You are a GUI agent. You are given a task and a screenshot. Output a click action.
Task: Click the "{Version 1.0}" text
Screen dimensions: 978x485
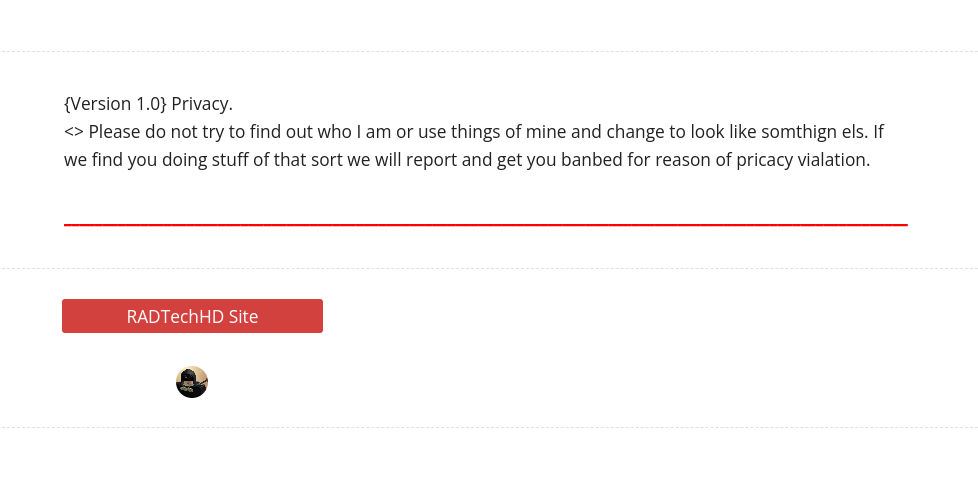coord(115,103)
